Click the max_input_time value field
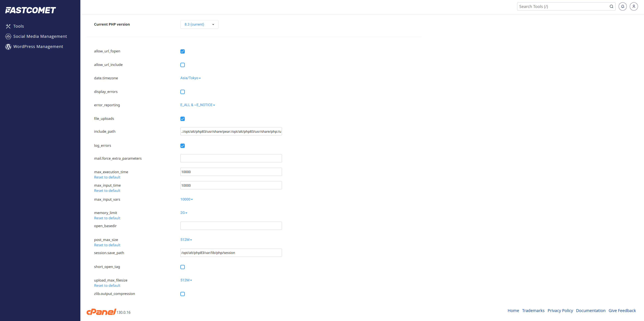 (231, 185)
